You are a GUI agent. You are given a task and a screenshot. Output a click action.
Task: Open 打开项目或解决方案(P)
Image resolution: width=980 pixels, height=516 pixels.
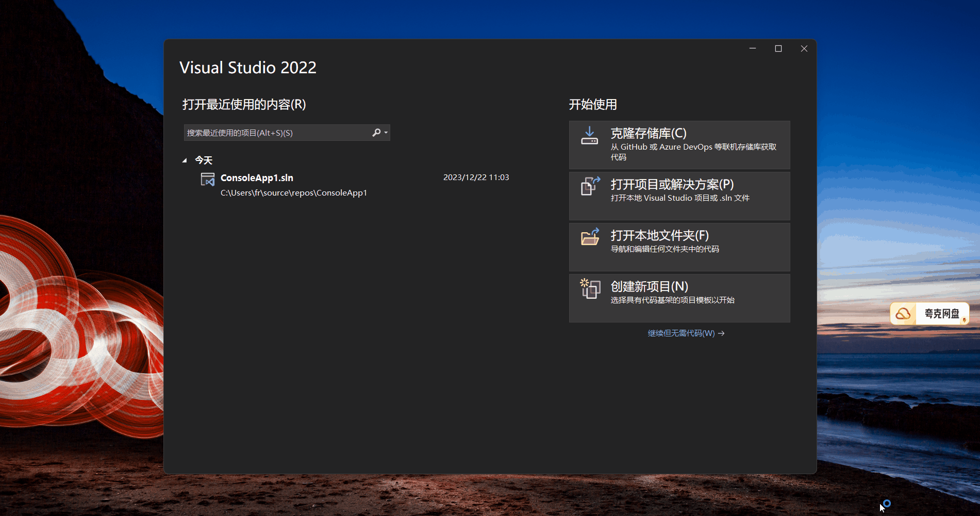679,196
